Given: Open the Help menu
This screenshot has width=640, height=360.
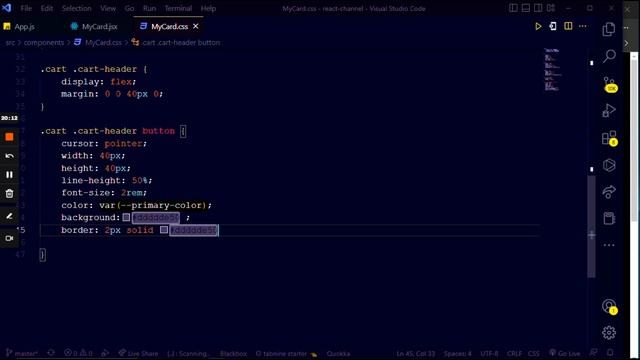Looking at the screenshot, I should [x=208, y=8].
